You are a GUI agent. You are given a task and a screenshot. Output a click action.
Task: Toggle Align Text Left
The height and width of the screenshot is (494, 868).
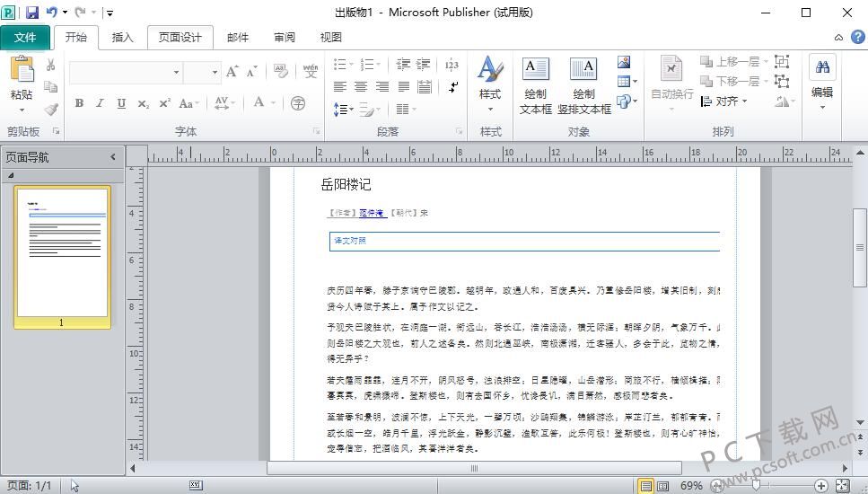pyautogui.click(x=340, y=87)
